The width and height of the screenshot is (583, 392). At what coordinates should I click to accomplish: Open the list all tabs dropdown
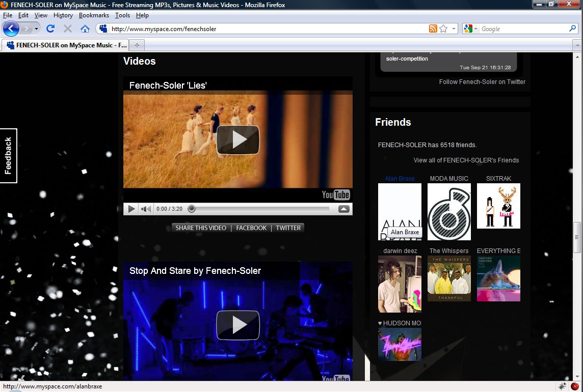pyautogui.click(x=577, y=45)
